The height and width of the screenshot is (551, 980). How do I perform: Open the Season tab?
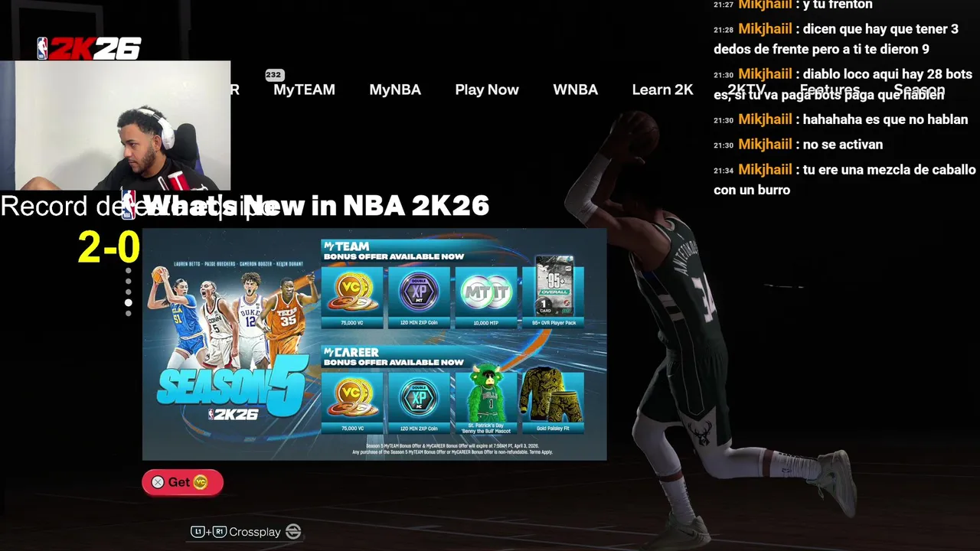click(919, 90)
